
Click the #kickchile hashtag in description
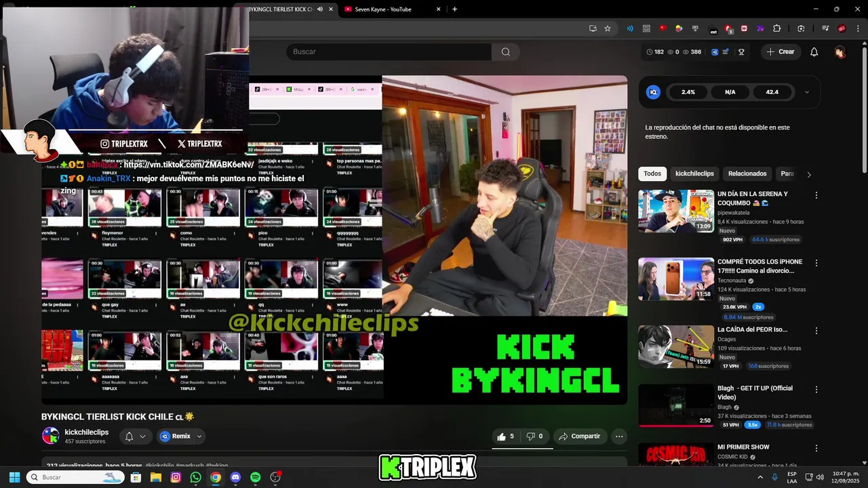[160, 466]
